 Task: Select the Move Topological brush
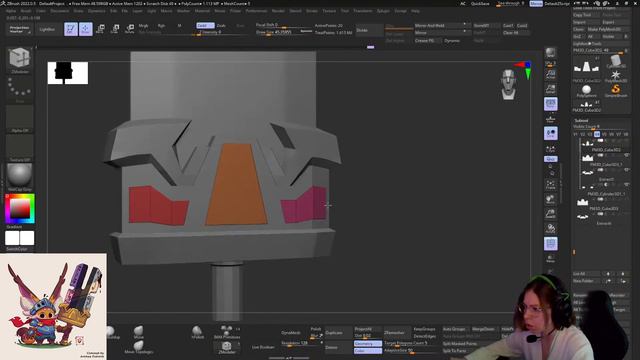click(139, 348)
